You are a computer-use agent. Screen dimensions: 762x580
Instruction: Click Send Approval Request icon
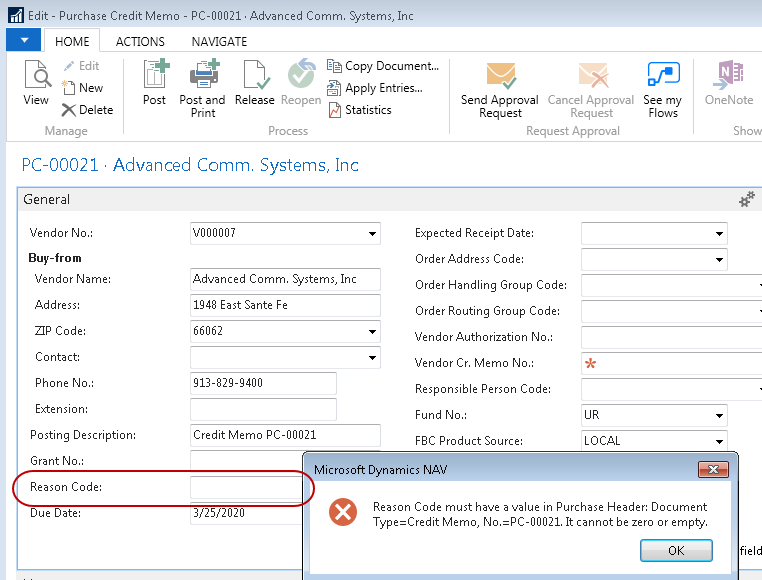coord(500,88)
